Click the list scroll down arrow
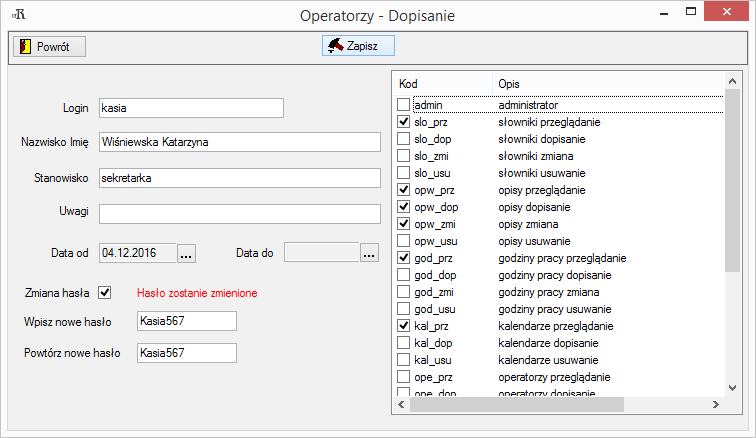The width and height of the screenshot is (756, 438). pyautogui.click(x=732, y=387)
